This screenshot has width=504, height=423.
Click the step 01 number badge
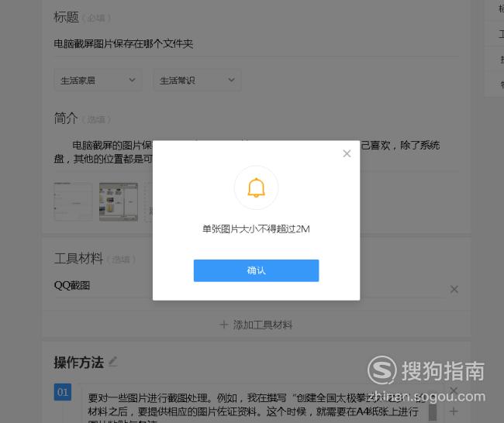point(63,392)
